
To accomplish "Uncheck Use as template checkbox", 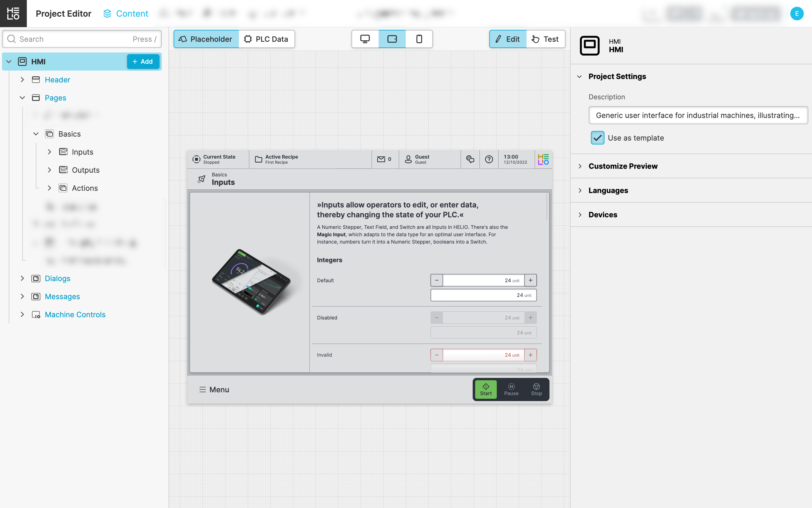I will point(597,138).
